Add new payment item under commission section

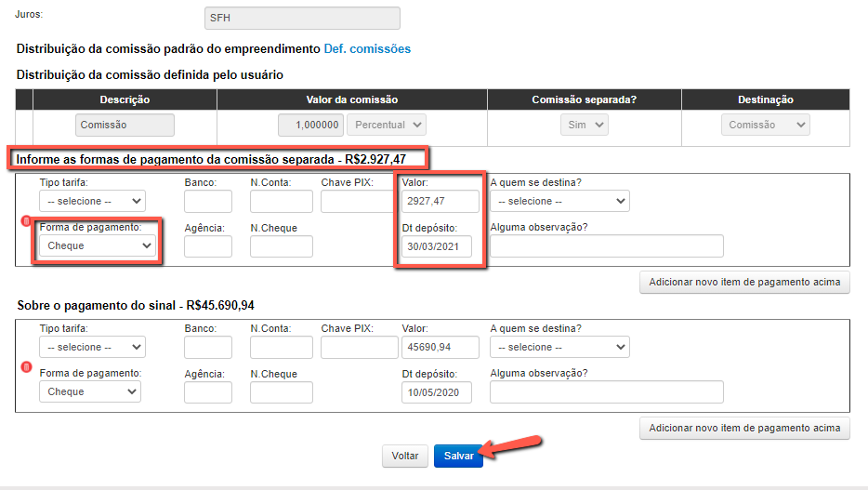tap(744, 282)
